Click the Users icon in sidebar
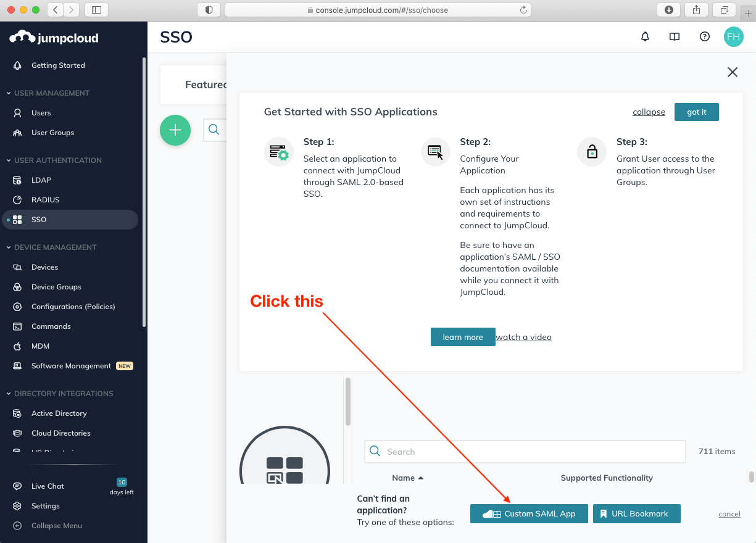 click(17, 113)
